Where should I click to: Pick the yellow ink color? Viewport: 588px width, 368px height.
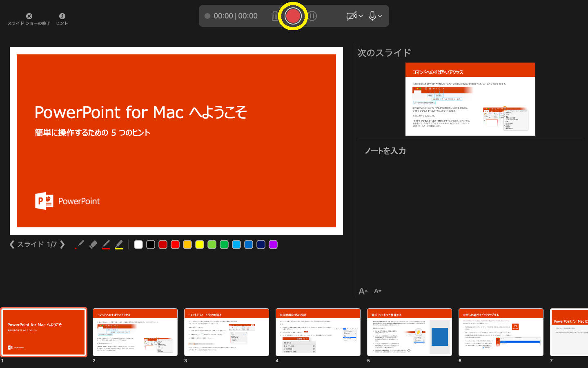pos(200,245)
